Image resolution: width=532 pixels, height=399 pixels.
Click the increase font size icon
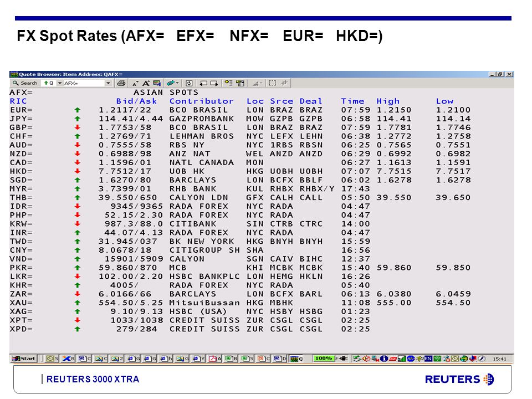146,83
